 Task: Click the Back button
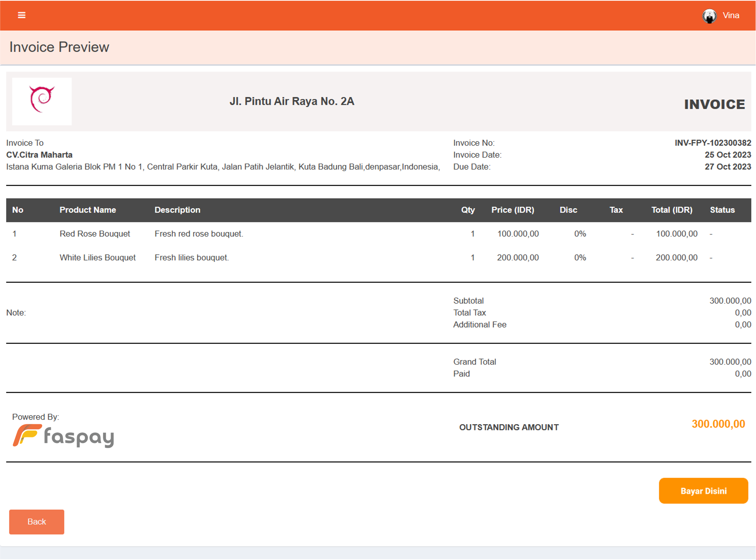click(36, 522)
